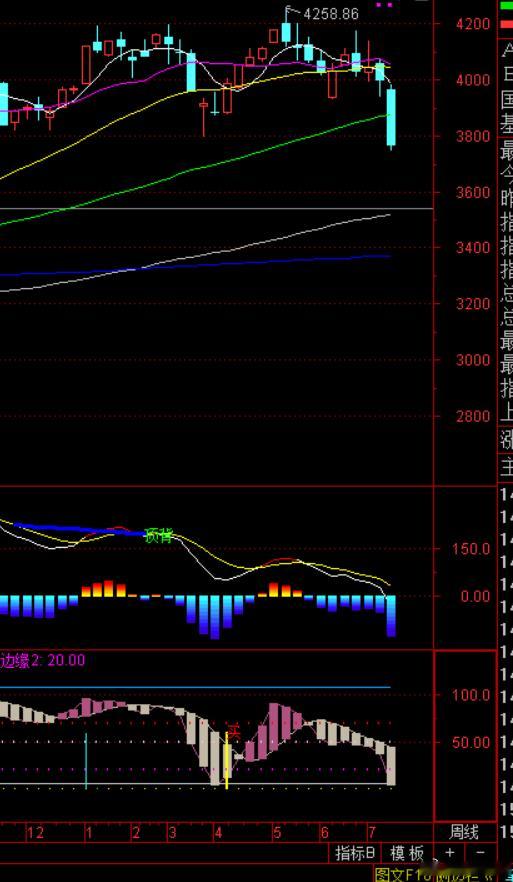Open the 指标B indicator tab

[355, 853]
